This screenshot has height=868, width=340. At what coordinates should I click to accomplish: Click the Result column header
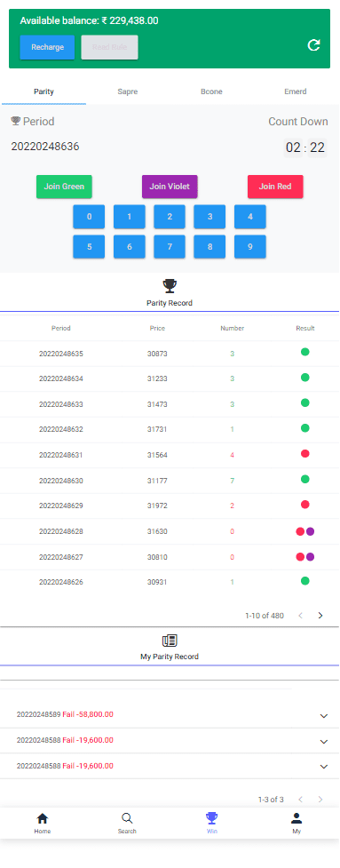point(305,328)
